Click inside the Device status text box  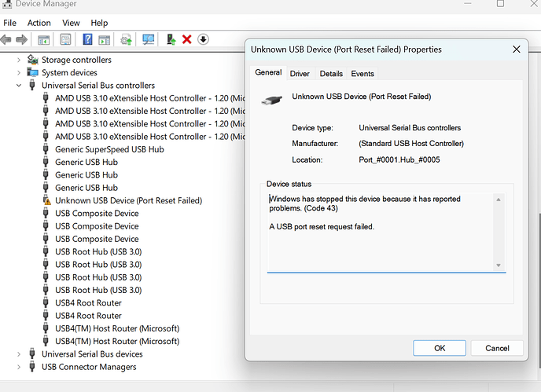click(x=386, y=233)
